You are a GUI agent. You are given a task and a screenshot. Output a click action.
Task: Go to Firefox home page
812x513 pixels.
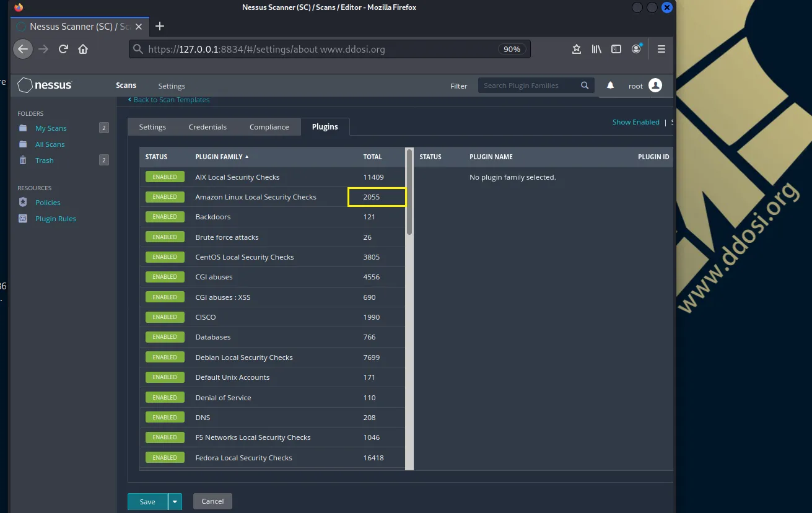(83, 49)
